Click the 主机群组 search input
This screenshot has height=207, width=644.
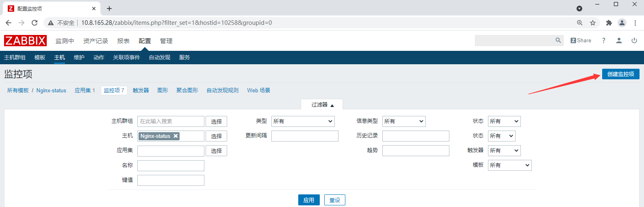click(171, 121)
